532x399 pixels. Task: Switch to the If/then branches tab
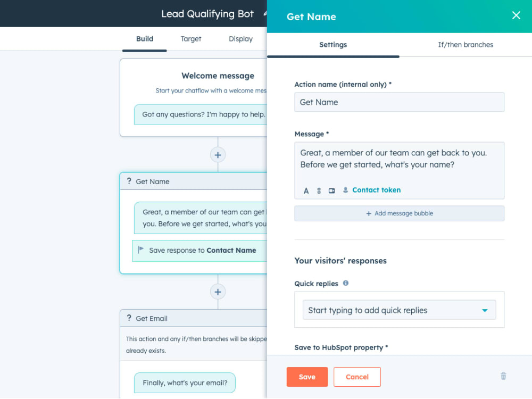coord(465,45)
